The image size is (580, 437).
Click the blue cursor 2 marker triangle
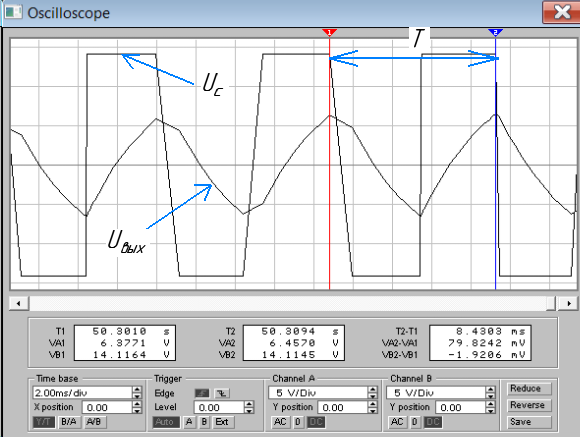[495, 33]
